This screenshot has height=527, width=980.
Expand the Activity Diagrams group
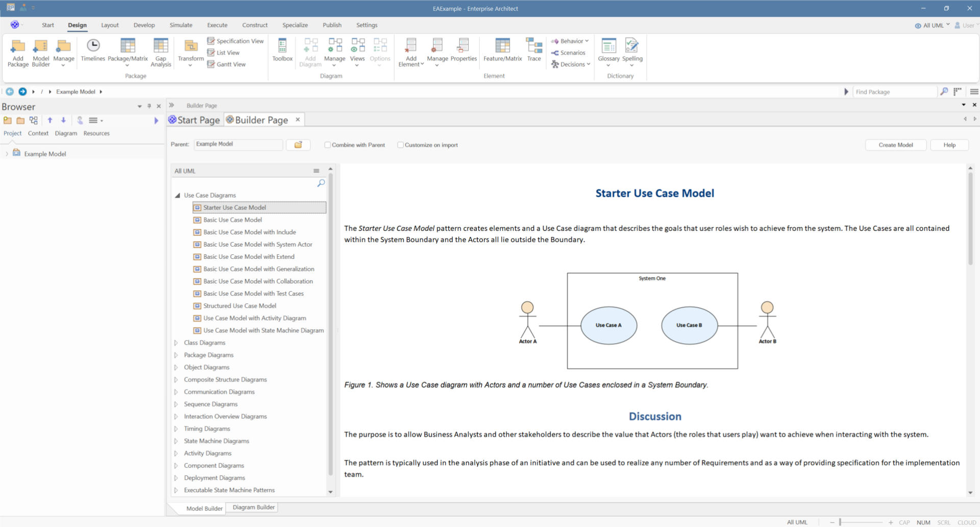[176, 453]
